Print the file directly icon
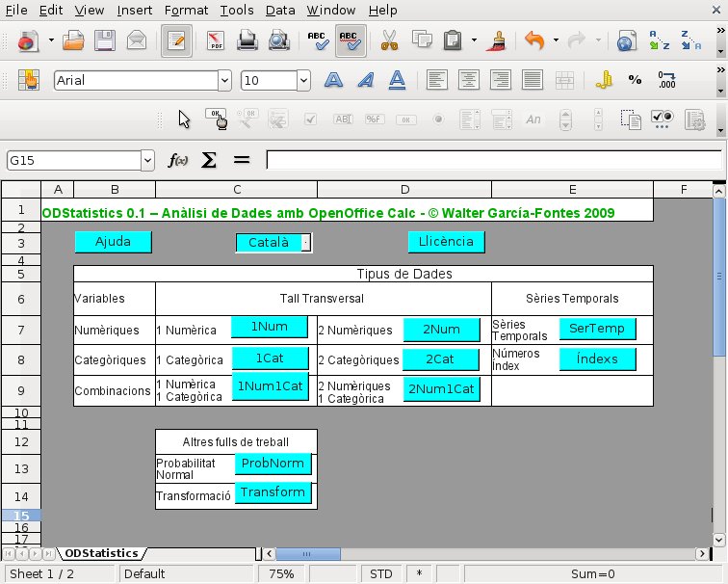 point(247,40)
